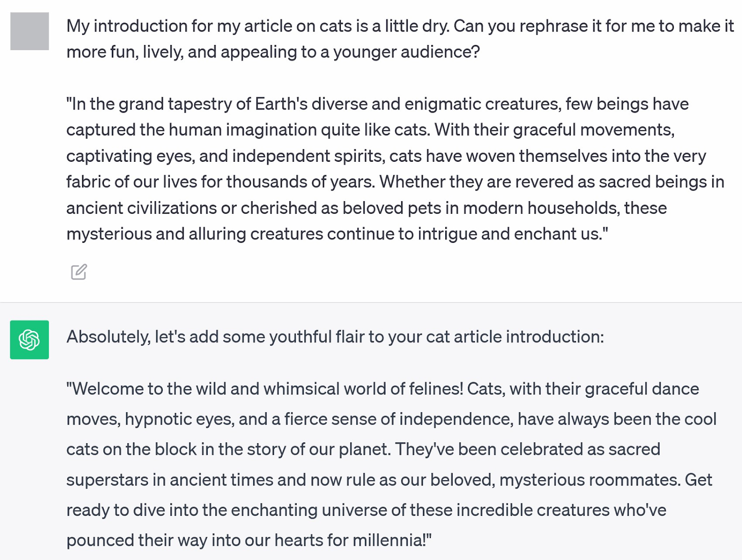This screenshot has width=742, height=560.
Task: Click the line starting 'superstars in ancient times'
Action: 389,480
